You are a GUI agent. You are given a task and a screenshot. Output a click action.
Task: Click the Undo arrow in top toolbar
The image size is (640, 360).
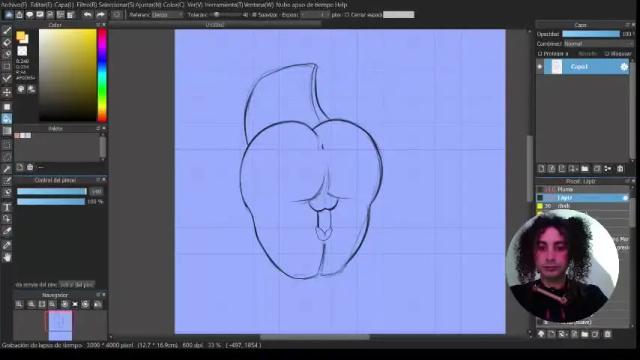coord(87,15)
